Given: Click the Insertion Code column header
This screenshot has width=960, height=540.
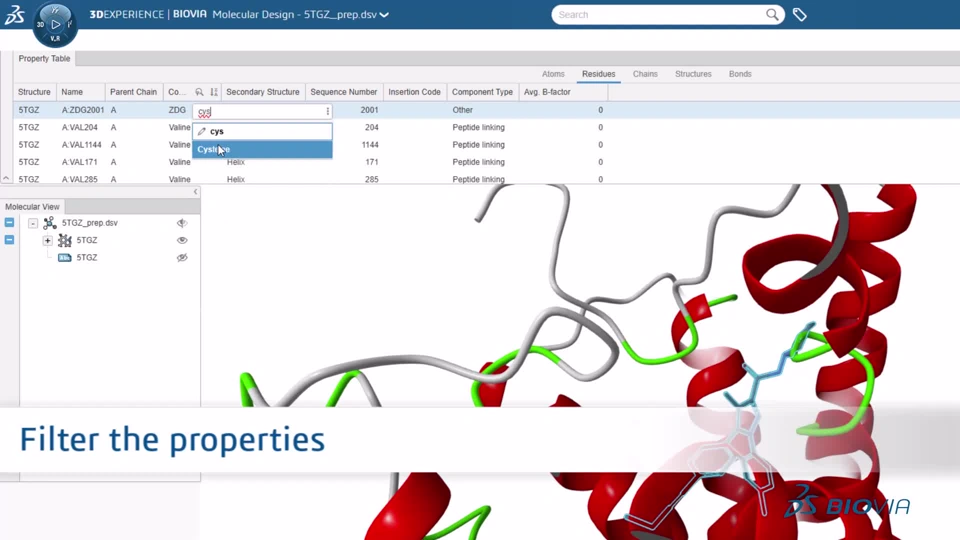Looking at the screenshot, I should (414, 92).
